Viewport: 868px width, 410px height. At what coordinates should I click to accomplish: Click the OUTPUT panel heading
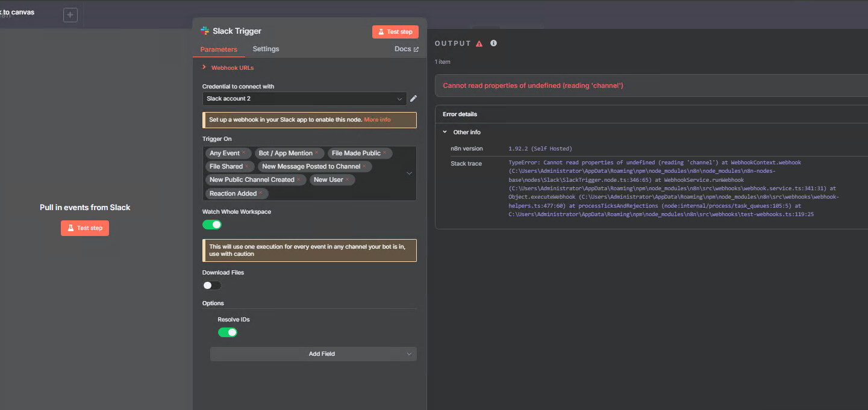click(x=452, y=43)
